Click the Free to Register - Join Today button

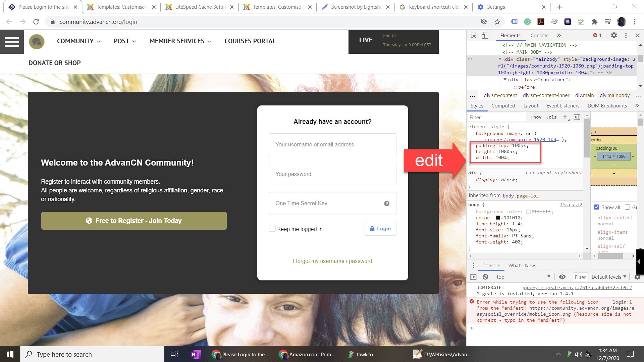click(134, 221)
